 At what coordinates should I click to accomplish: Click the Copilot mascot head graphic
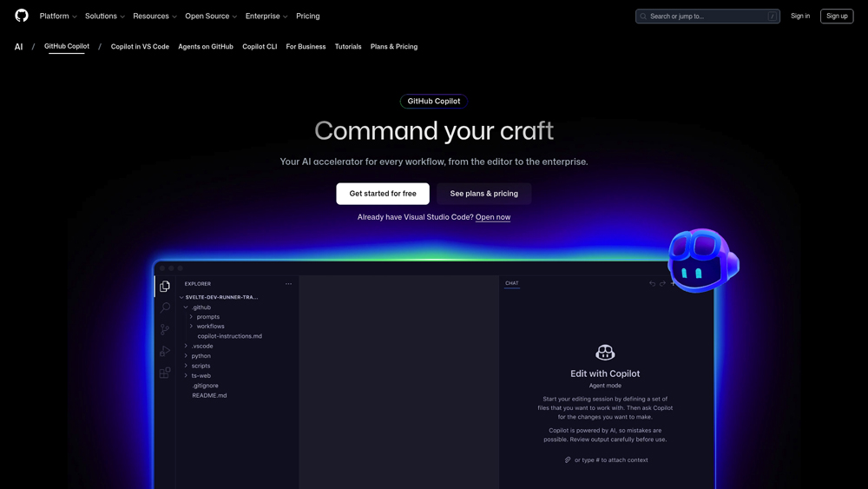pos(702,261)
